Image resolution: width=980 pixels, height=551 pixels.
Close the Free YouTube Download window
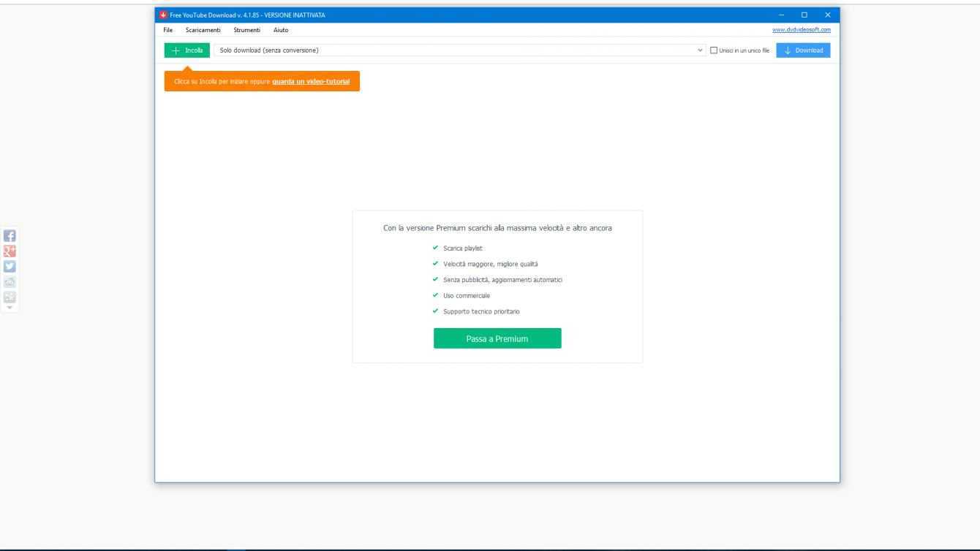(x=827, y=15)
